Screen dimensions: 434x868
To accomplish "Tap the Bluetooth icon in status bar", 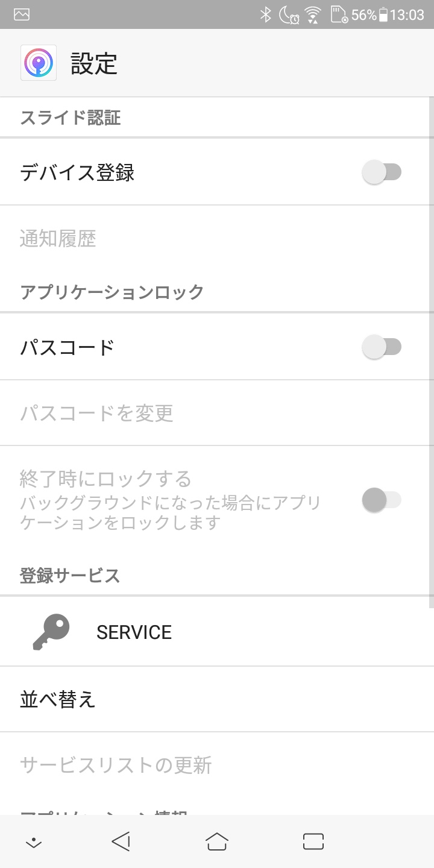I will 265,14.
